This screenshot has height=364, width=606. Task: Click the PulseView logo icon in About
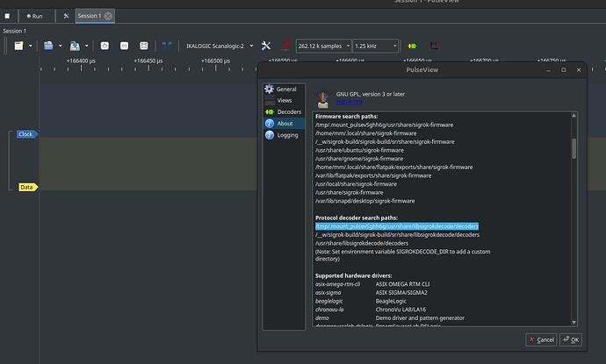pos(322,99)
